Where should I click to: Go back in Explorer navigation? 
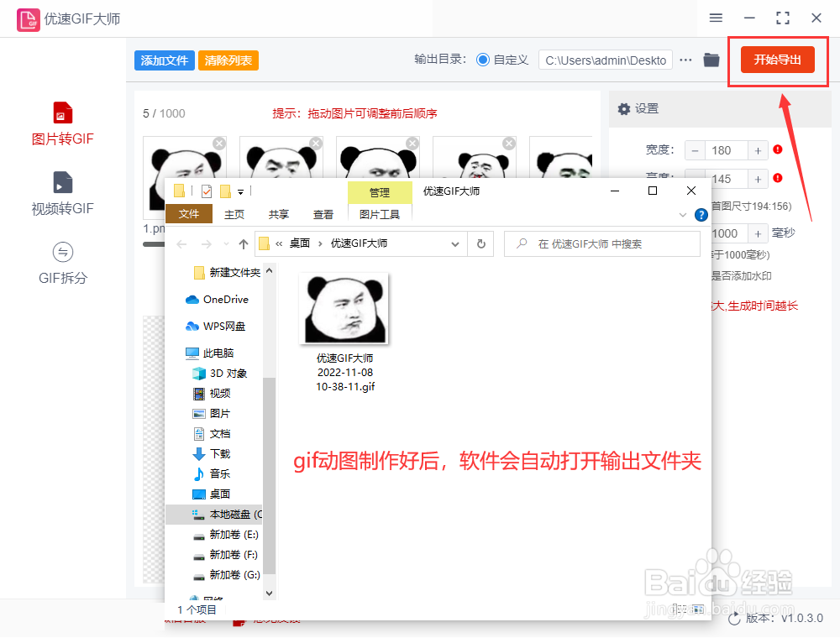pos(181,244)
